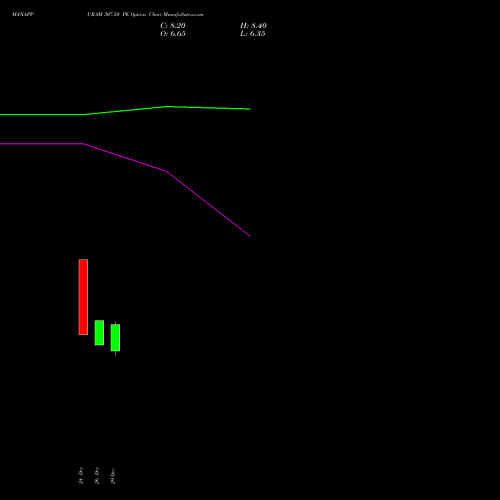Click the green moving average line
The height and width of the screenshot is (500, 500).
coord(125,111)
